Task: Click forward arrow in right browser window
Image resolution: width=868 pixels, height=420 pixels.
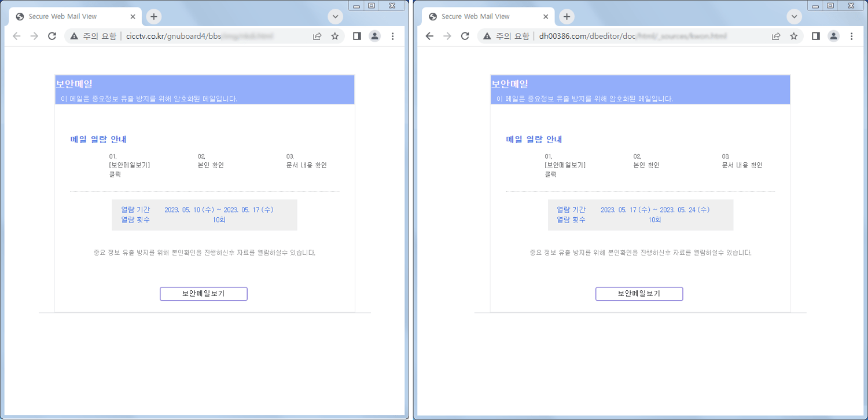Action: click(x=447, y=36)
